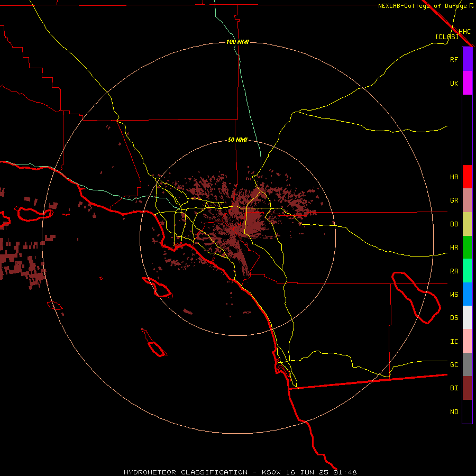Click the HR legend label

(x=454, y=248)
